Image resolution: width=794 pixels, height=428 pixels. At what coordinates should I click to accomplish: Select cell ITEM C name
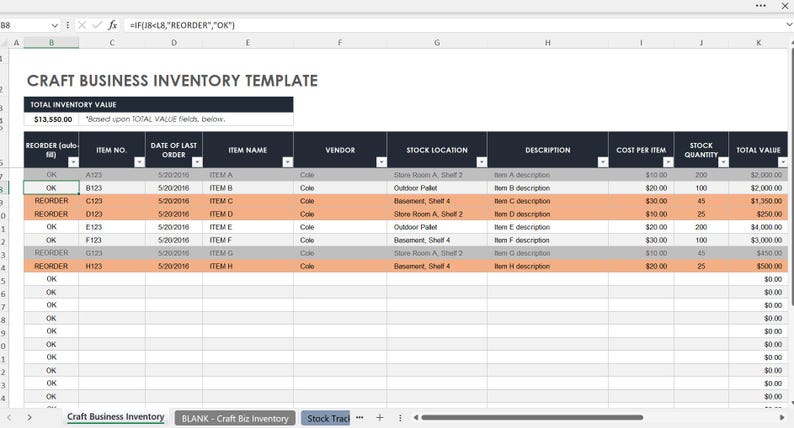(x=248, y=201)
